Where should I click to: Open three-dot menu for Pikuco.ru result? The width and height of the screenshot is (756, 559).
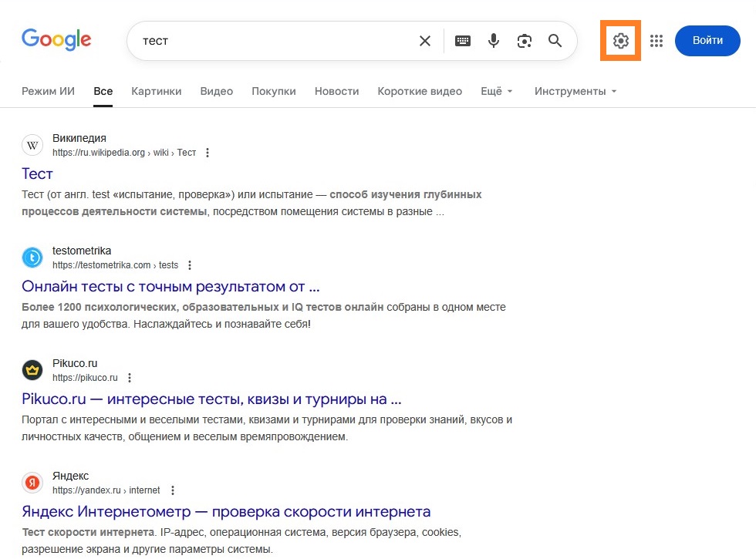pos(130,378)
